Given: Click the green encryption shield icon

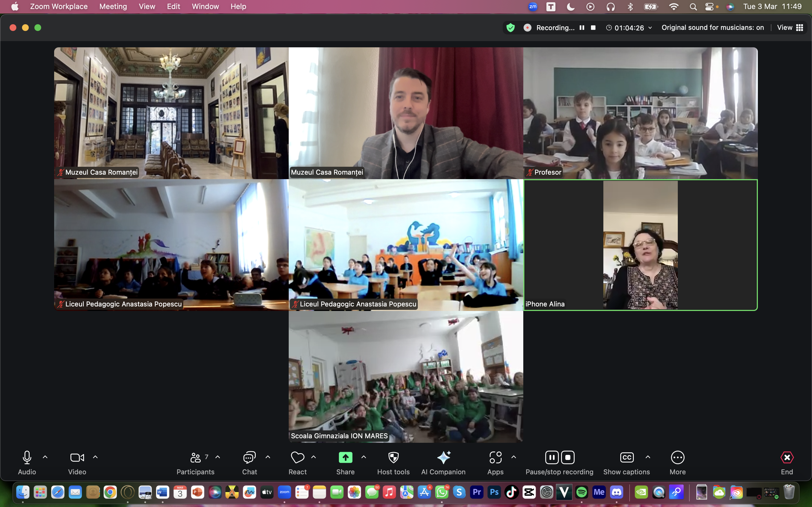Looking at the screenshot, I should click(510, 28).
